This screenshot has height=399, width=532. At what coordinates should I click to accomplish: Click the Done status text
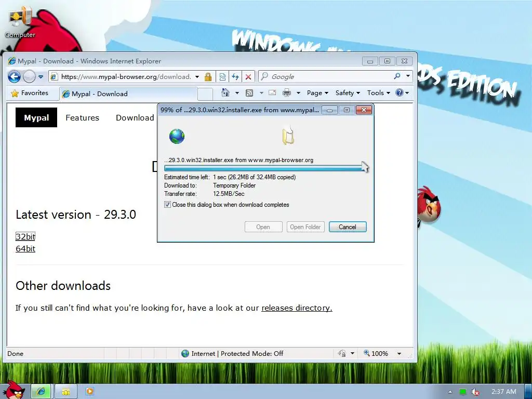click(16, 353)
